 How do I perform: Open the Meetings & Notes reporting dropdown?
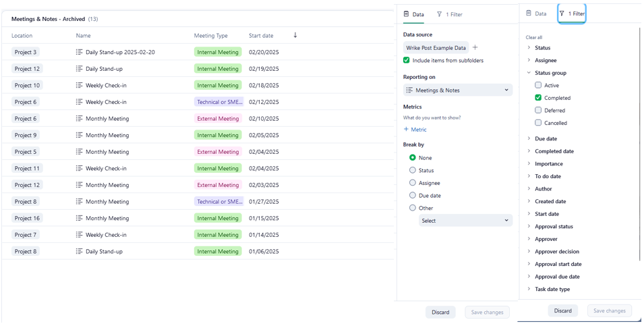458,90
